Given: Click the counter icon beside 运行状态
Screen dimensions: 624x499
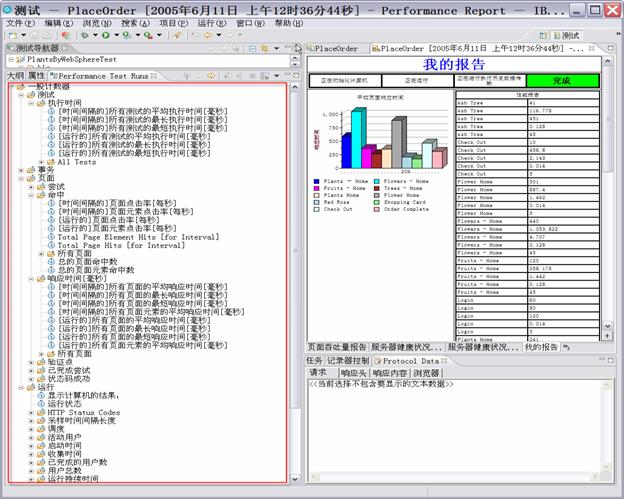Looking at the screenshot, I should pyautogui.click(x=42, y=403).
